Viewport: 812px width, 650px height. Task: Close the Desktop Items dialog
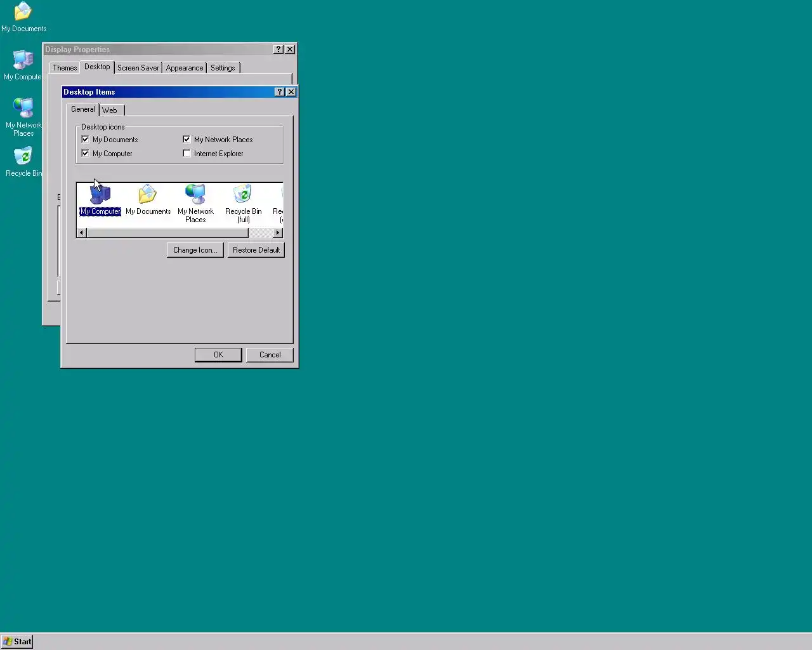[291, 92]
